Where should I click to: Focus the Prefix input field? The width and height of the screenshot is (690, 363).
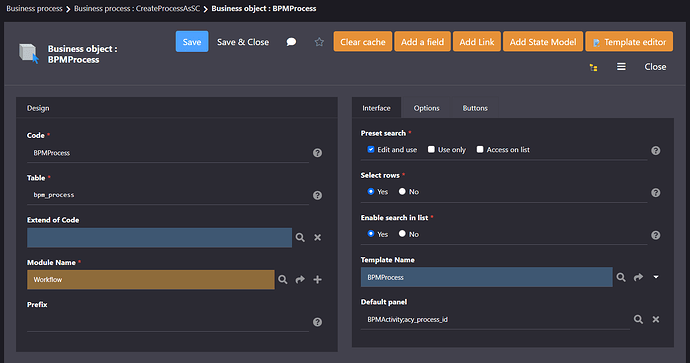pos(168,322)
